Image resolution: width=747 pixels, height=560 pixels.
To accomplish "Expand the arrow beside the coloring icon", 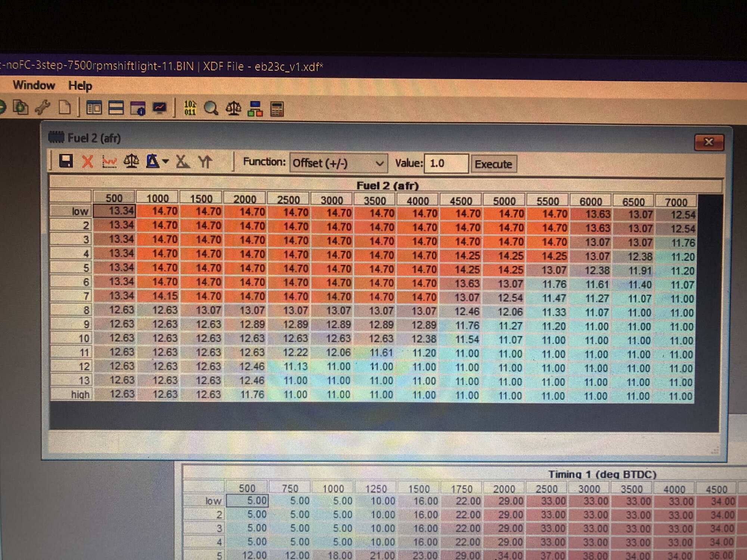I will tap(165, 162).
